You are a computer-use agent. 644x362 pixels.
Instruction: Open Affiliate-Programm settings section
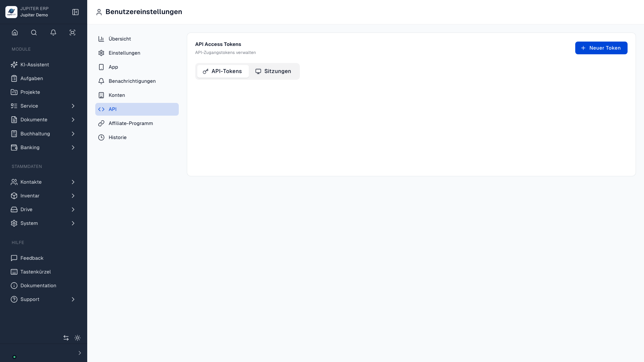(x=137, y=123)
